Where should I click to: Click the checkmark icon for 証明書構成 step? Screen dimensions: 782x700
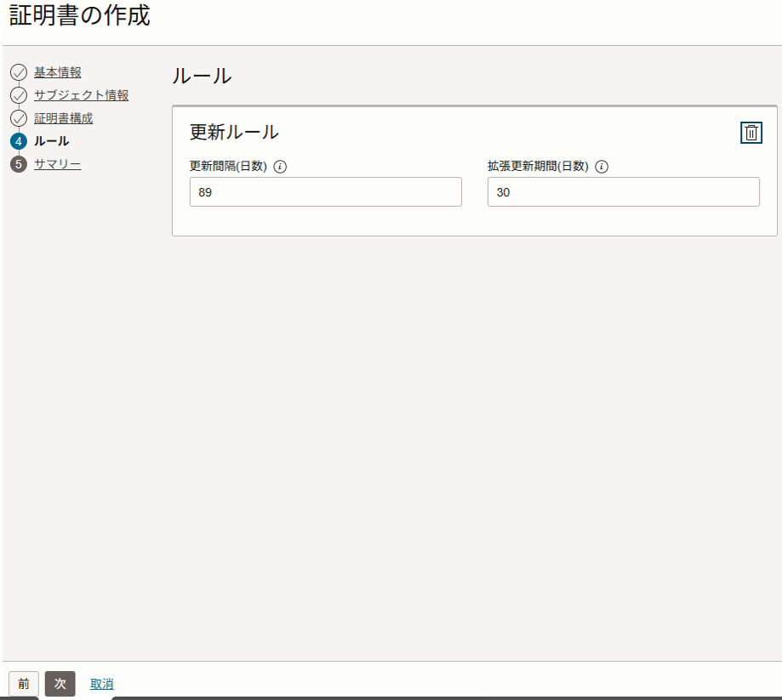(19, 118)
